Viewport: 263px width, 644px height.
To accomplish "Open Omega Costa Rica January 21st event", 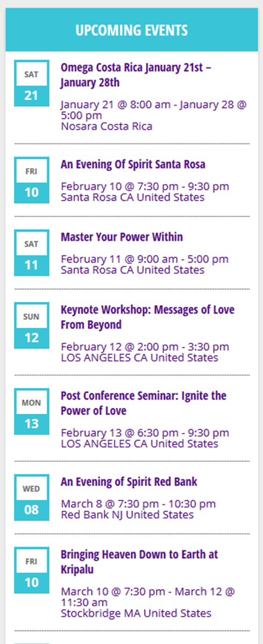I will 136,75.
